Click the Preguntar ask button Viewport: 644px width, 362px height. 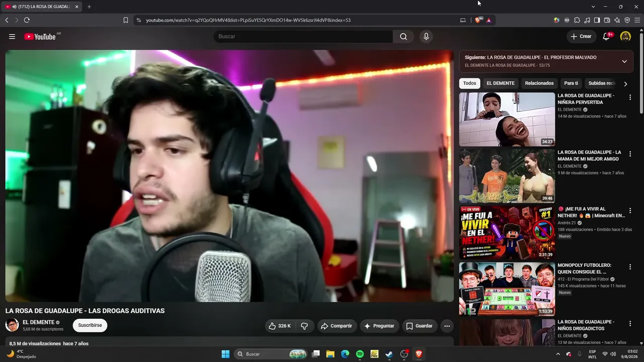(379, 326)
